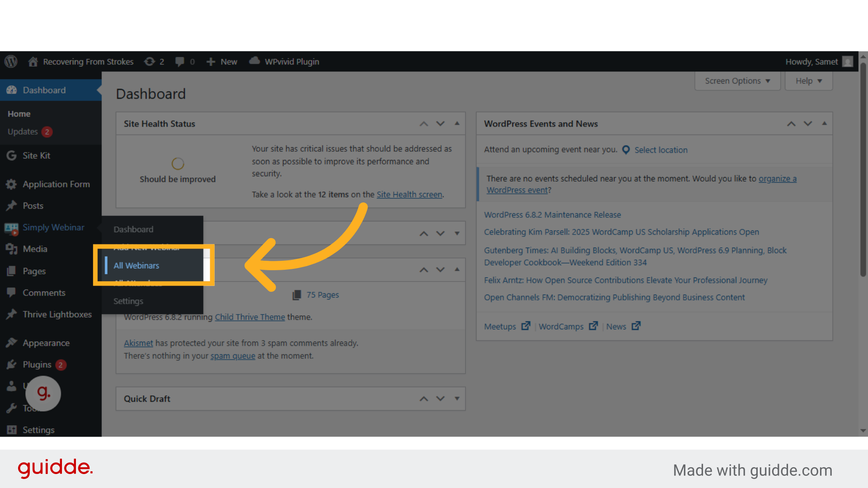The image size is (868, 488).
Task: Click the WordCamps external link icon
Action: pos(593,326)
